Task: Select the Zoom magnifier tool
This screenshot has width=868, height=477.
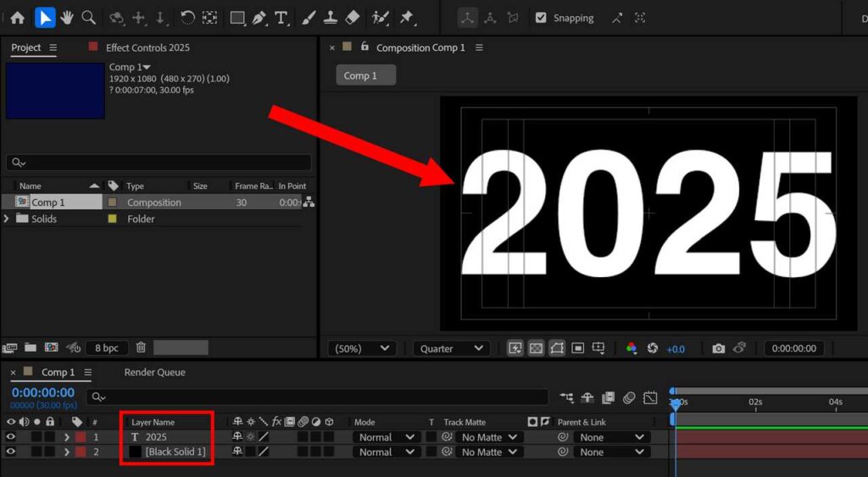Action: (88, 18)
